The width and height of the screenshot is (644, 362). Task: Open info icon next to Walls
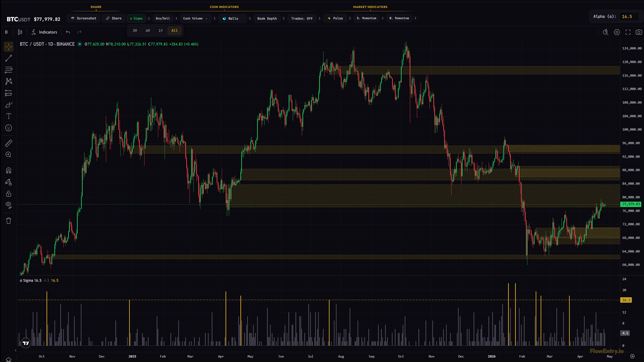pos(250,18)
